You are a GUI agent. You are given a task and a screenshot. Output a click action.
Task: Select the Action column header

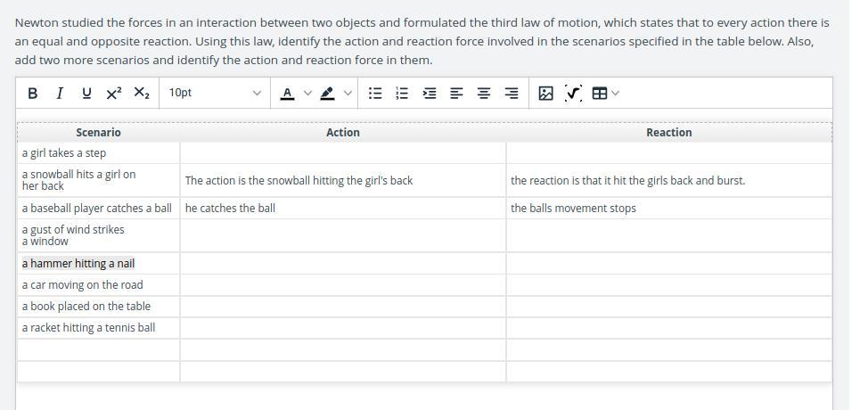point(343,132)
